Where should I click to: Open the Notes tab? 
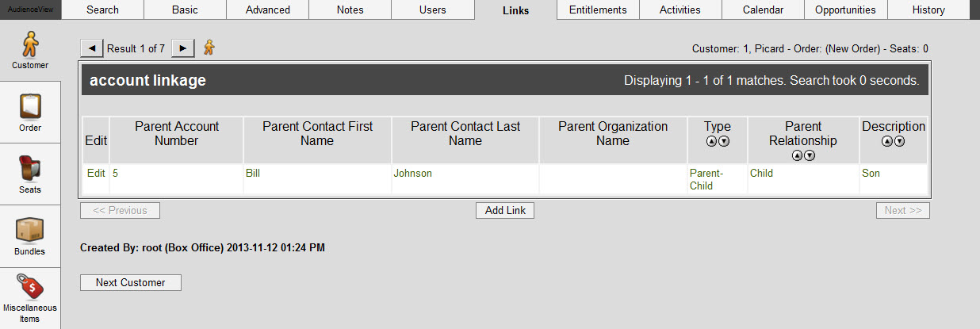(350, 10)
